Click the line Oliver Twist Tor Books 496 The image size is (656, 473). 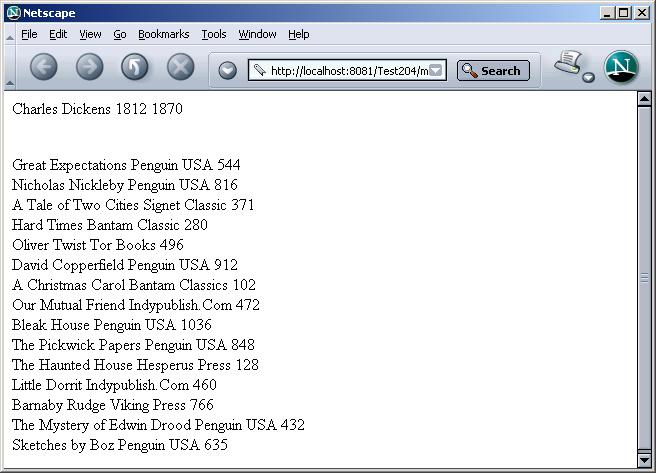coord(98,245)
